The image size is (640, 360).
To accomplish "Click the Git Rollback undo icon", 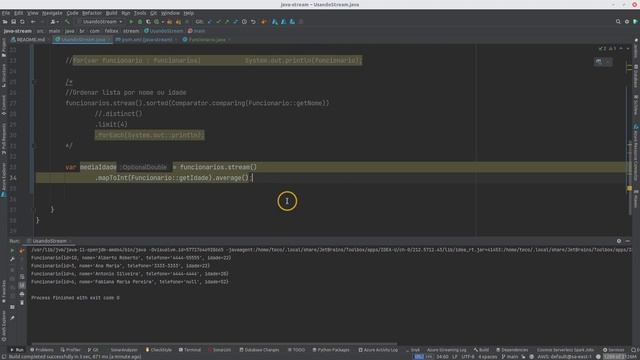I will point(253,22).
